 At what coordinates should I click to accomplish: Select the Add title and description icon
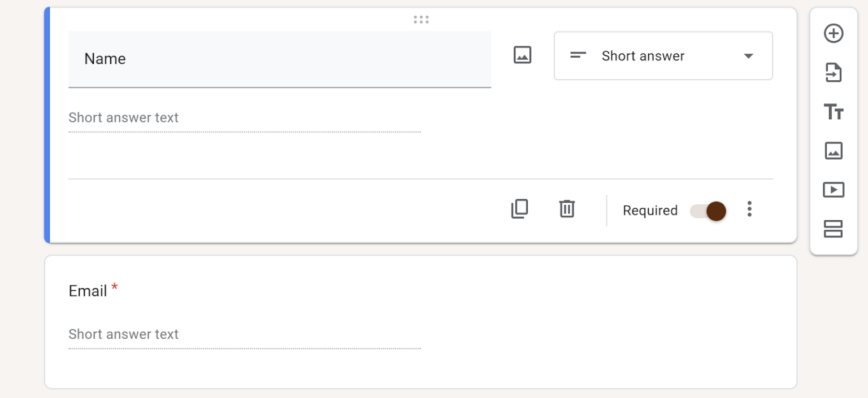pyautogui.click(x=833, y=112)
